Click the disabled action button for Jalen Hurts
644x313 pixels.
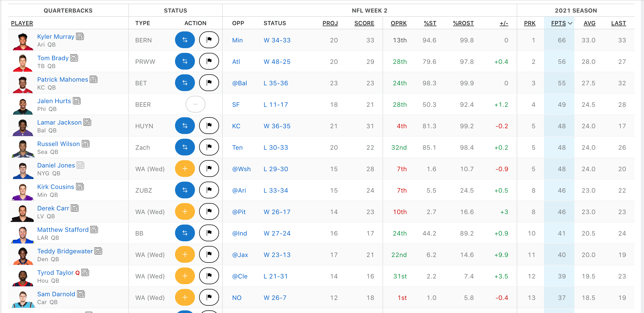[195, 104]
